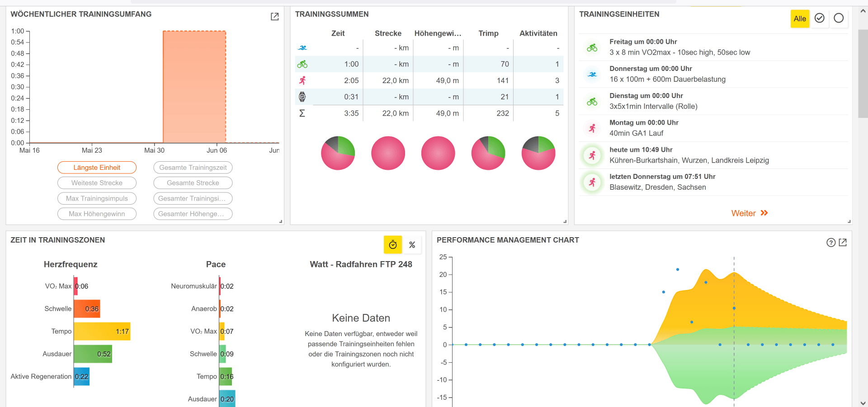
Task: Switch training zones to percent display
Action: [412, 245]
